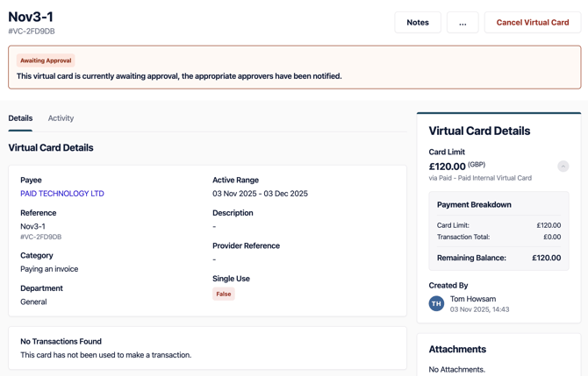The height and width of the screenshot is (376, 588).
Task: Click the No Transactions Found message
Action: click(61, 341)
